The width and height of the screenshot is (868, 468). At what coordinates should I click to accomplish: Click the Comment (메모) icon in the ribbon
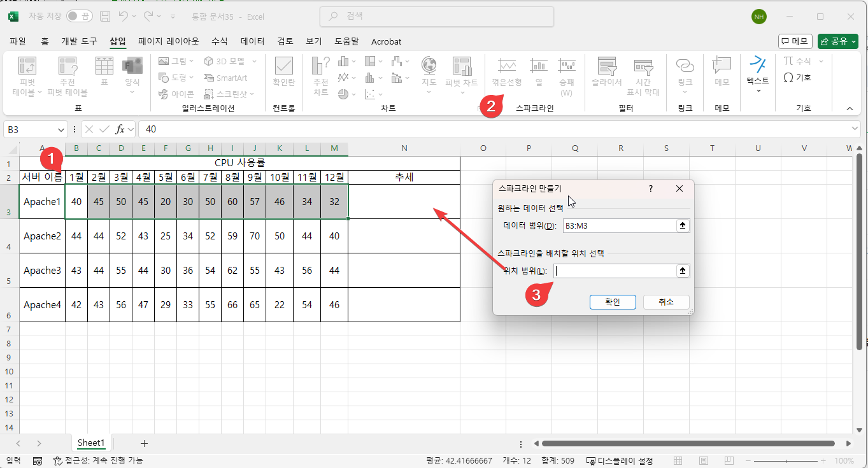[722, 66]
